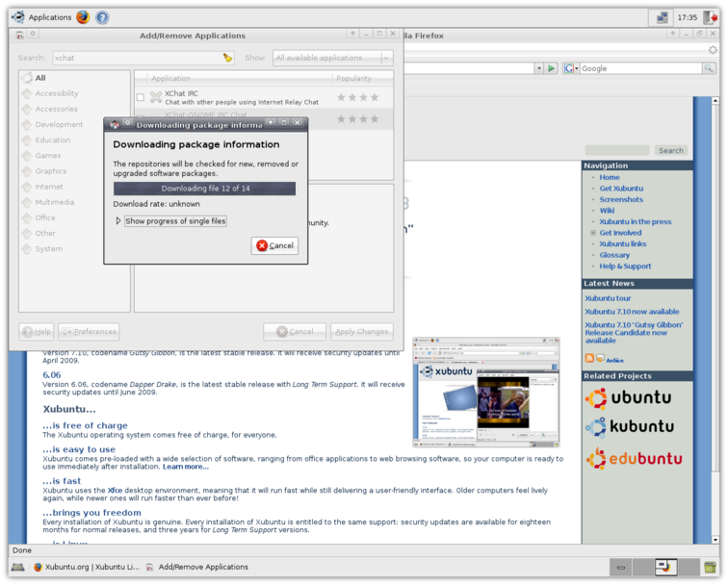Select the Games category
728x585 pixels.
[48, 156]
